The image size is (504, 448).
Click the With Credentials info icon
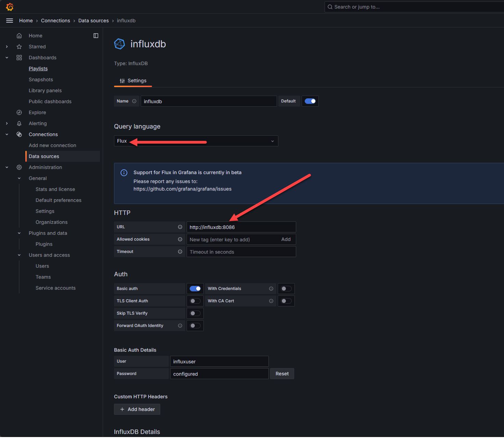point(271,289)
